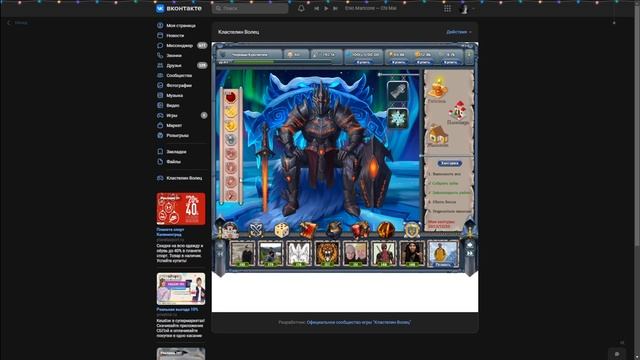The width and height of the screenshot is (640, 360).
Task: Open the notifications bell
Action: point(301,8)
